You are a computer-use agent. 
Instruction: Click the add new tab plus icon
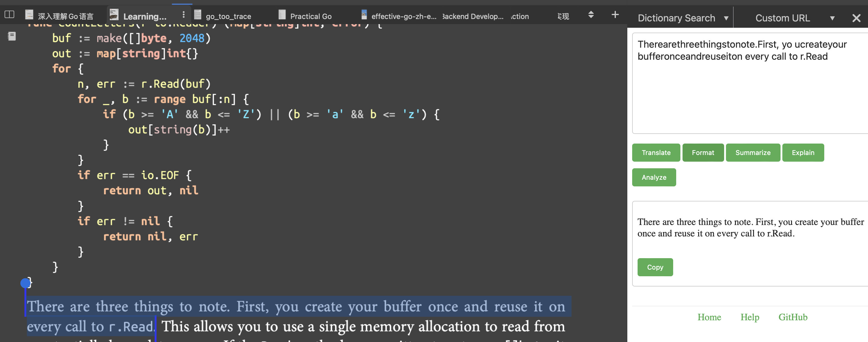pyautogui.click(x=615, y=15)
